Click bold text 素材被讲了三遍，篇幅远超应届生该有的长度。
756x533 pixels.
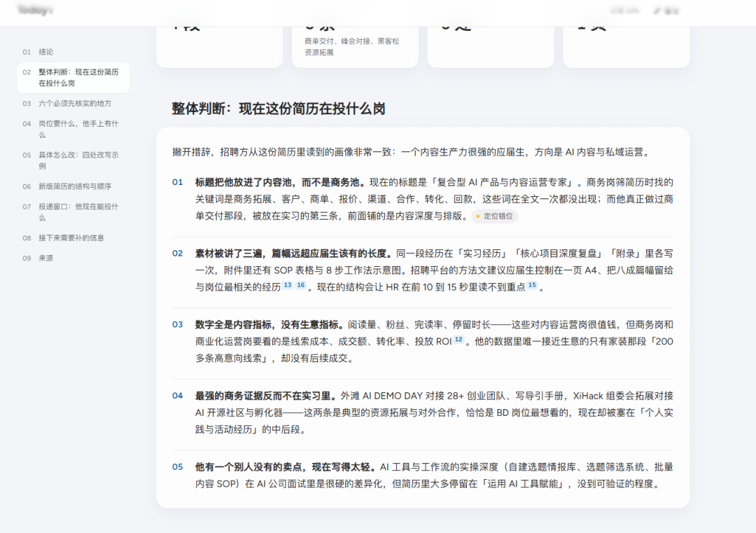click(295, 254)
